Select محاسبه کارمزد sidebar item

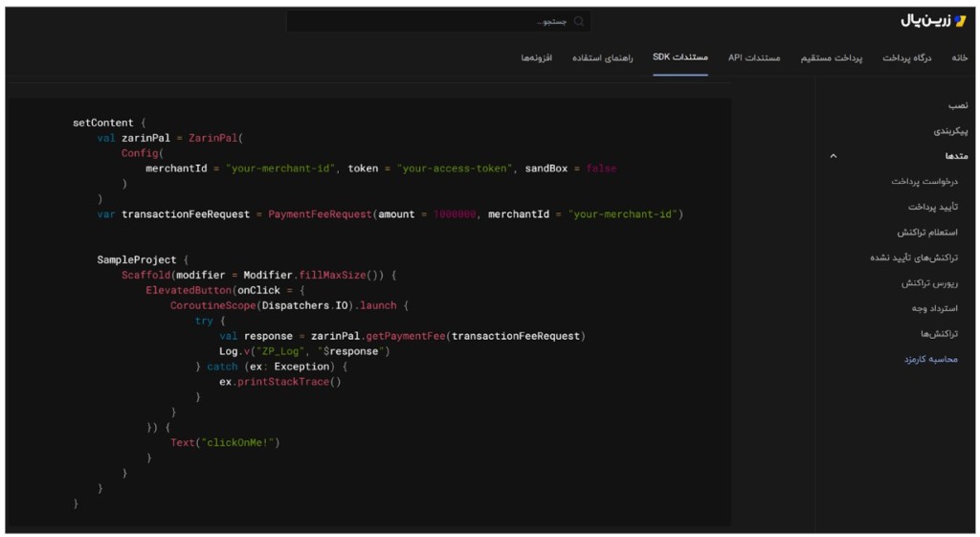(930, 359)
